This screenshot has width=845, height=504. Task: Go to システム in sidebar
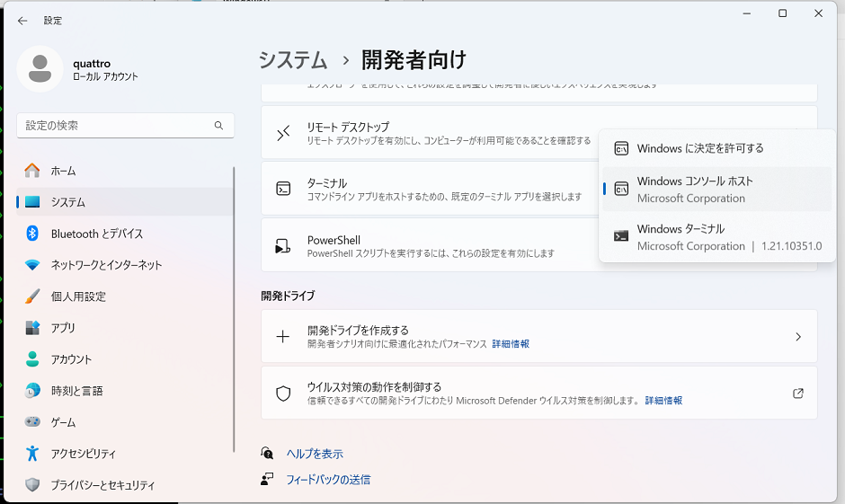(68, 202)
